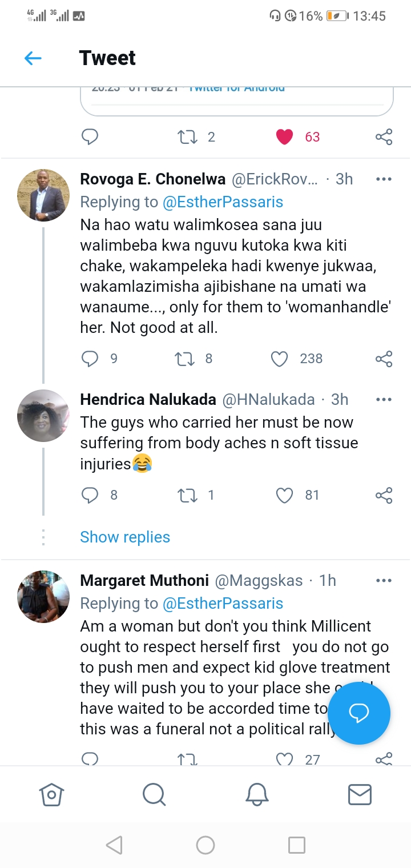
Task: Open more options on Margaret Muthoni's tweet
Action: (x=384, y=581)
